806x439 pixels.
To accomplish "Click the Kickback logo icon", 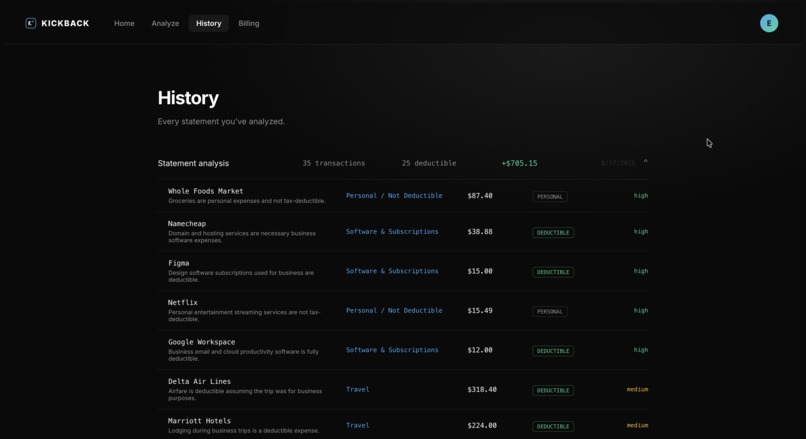I will point(30,23).
